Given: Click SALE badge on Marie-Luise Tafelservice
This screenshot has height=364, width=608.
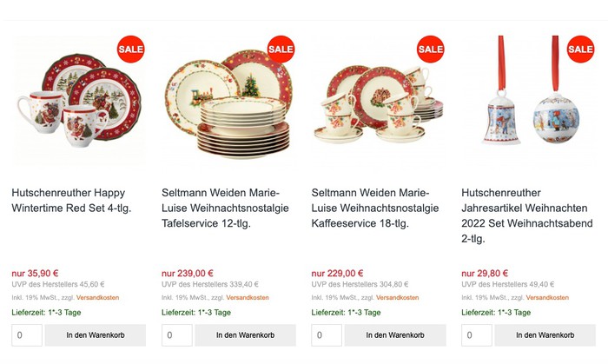Looking at the screenshot, I should (281, 50).
